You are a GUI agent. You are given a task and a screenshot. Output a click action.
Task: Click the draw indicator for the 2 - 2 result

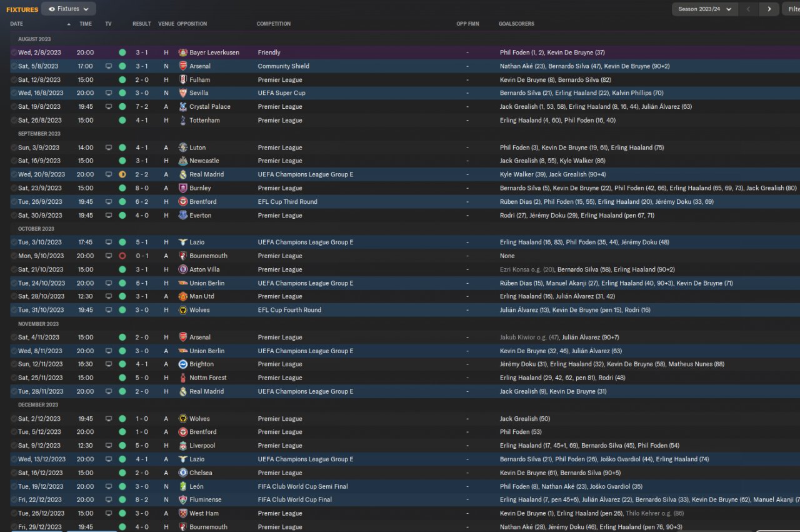tap(122, 174)
